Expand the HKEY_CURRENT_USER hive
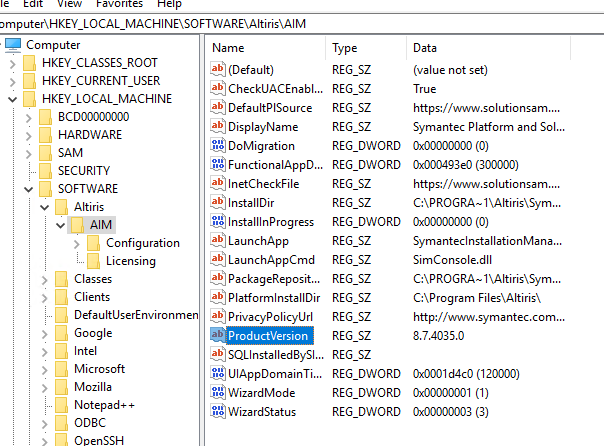The height and width of the screenshot is (446, 604). point(13,82)
